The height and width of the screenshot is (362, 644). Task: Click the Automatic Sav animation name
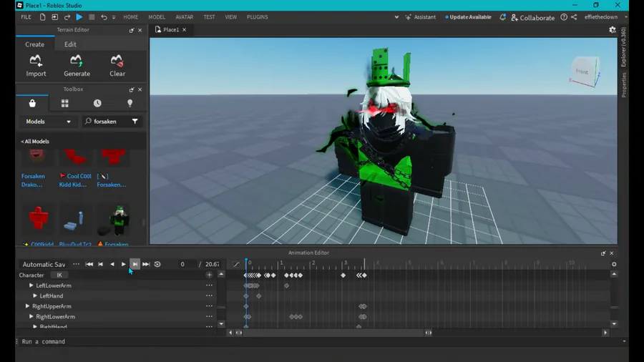click(44, 264)
